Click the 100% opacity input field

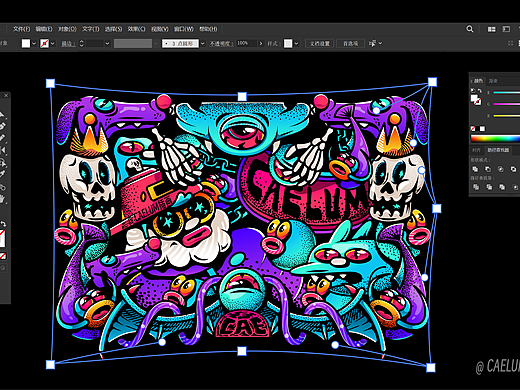(246, 43)
